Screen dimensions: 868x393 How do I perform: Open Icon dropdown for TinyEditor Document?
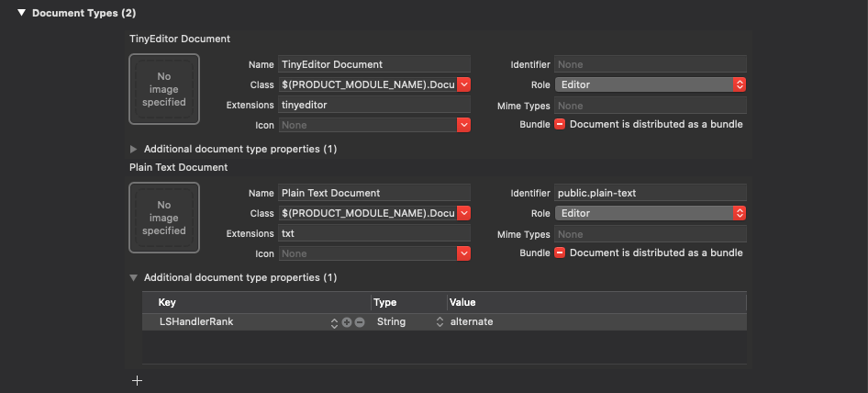[463, 125]
